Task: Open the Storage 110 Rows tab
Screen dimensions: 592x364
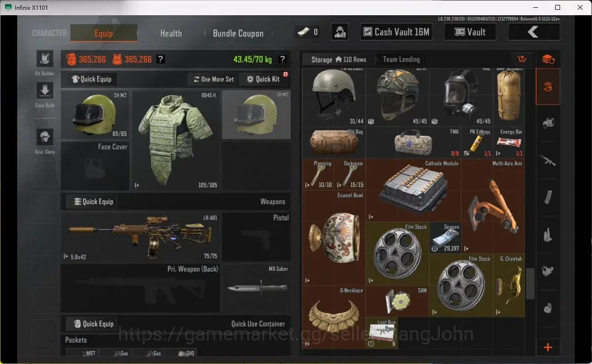Action: click(339, 59)
